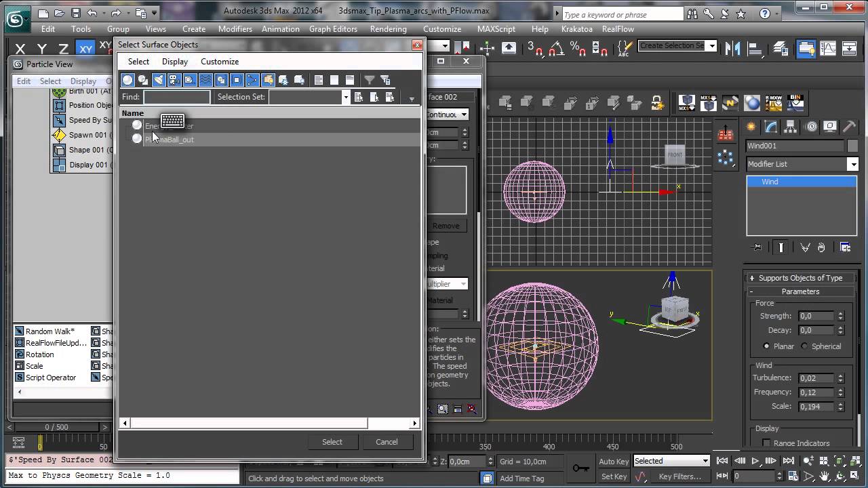Screen dimensions: 868x488
Task: Enable the Range Indicators checkbox
Action: coord(766,443)
